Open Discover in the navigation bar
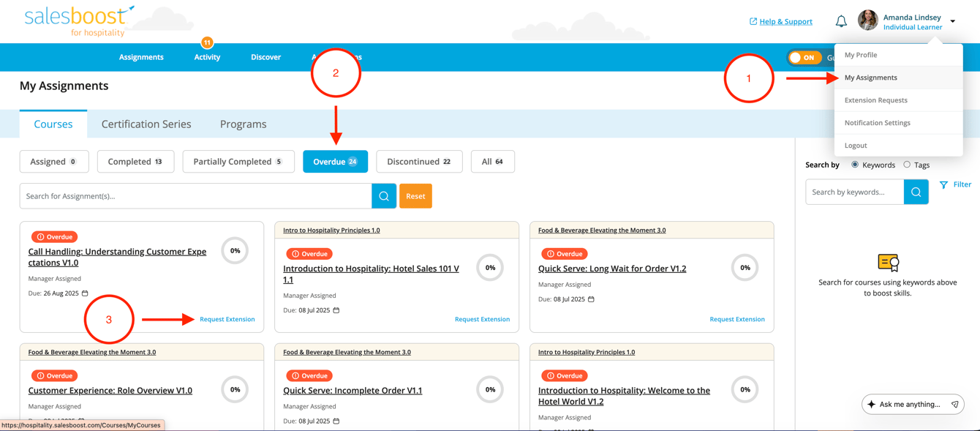 [266, 57]
